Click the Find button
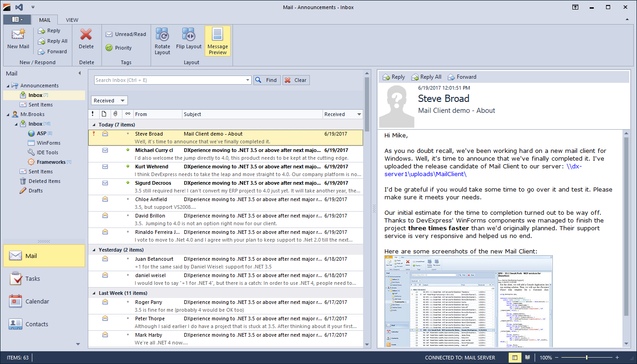The height and width of the screenshot is (364, 637). click(267, 80)
